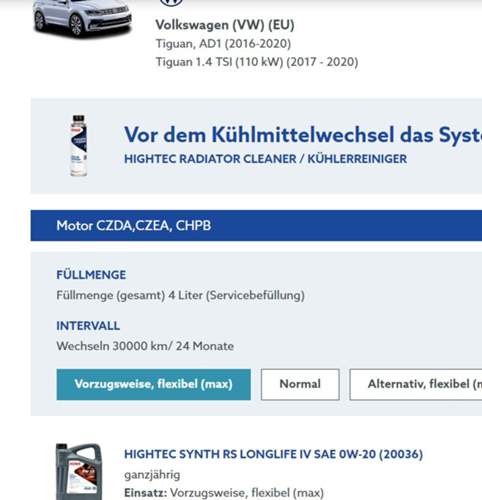
Task: Select the 'Alternativ, flexibel' tab
Action: click(x=416, y=384)
